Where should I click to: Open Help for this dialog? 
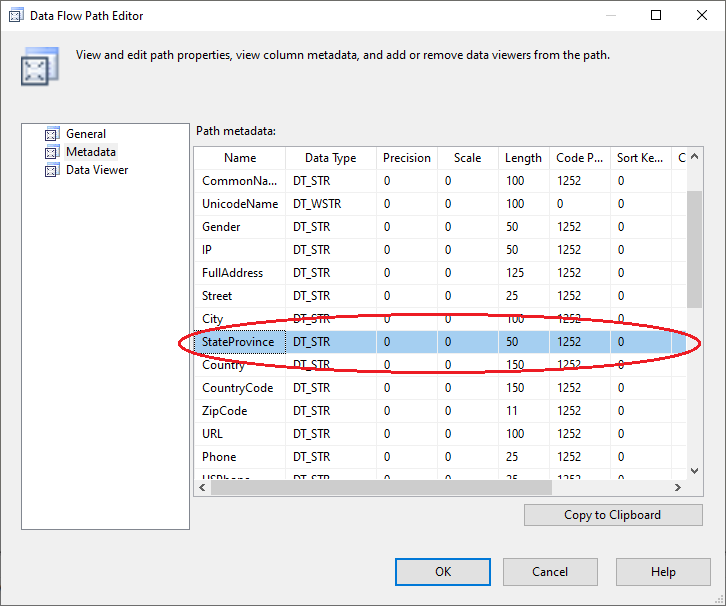663,572
